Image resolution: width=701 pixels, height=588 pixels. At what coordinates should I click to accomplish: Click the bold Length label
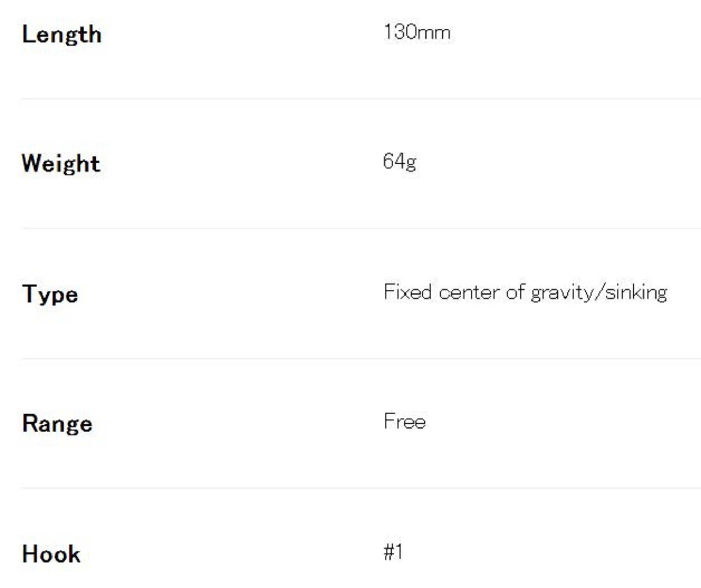62,35
